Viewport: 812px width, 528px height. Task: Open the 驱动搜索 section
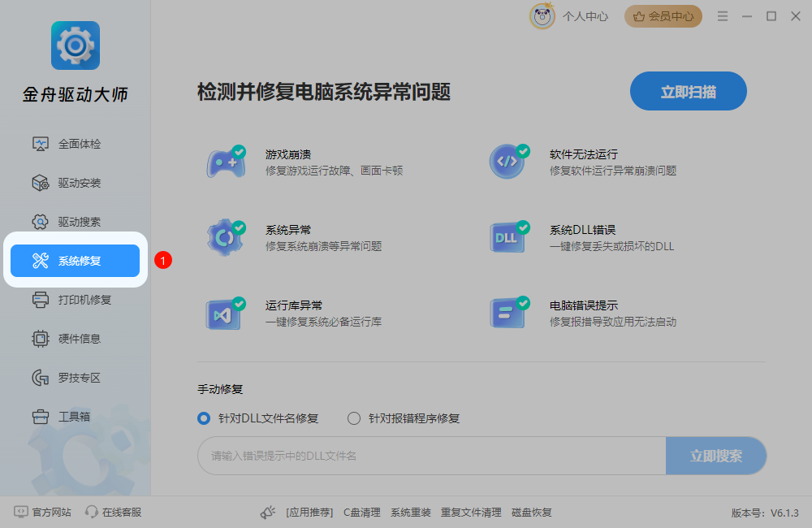[75, 222]
